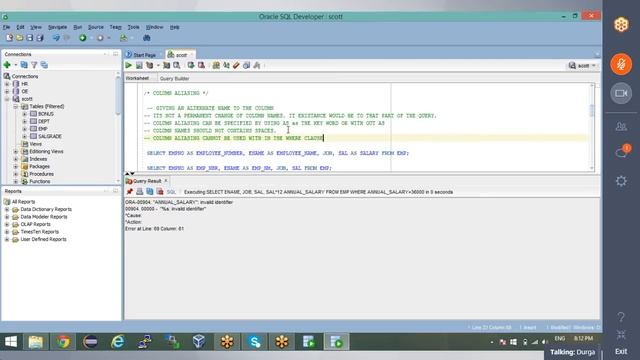
Task: Open Chrome from the taskbar
Action: pyautogui.click(x=63, y=342)
